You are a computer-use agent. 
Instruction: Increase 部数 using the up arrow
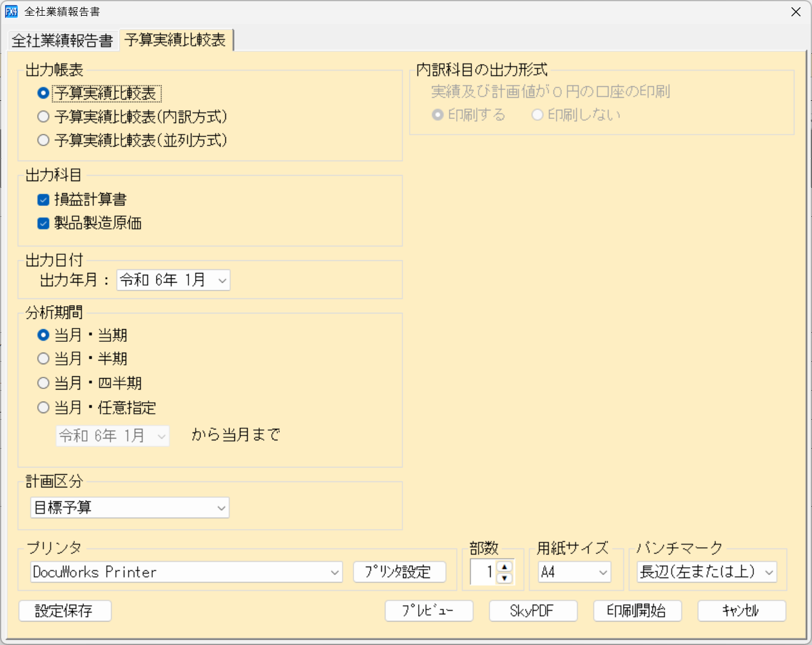[x=505, y=568]
